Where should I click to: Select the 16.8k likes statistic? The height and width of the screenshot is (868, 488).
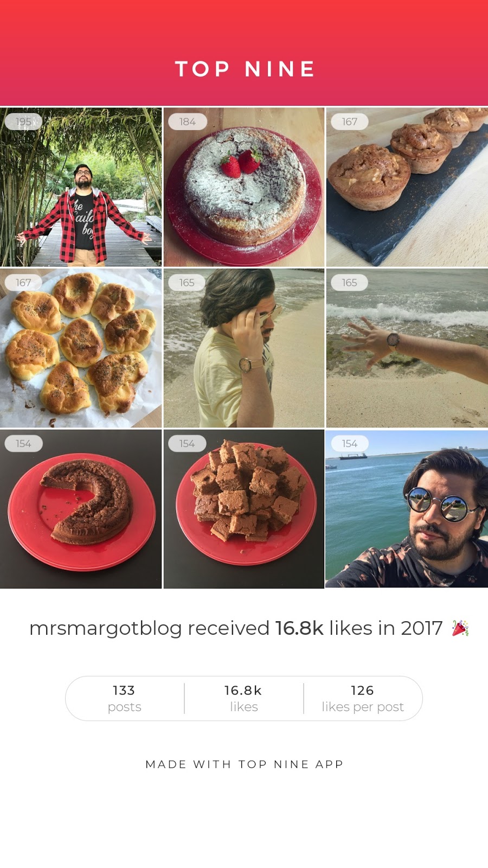coord(243,698)
